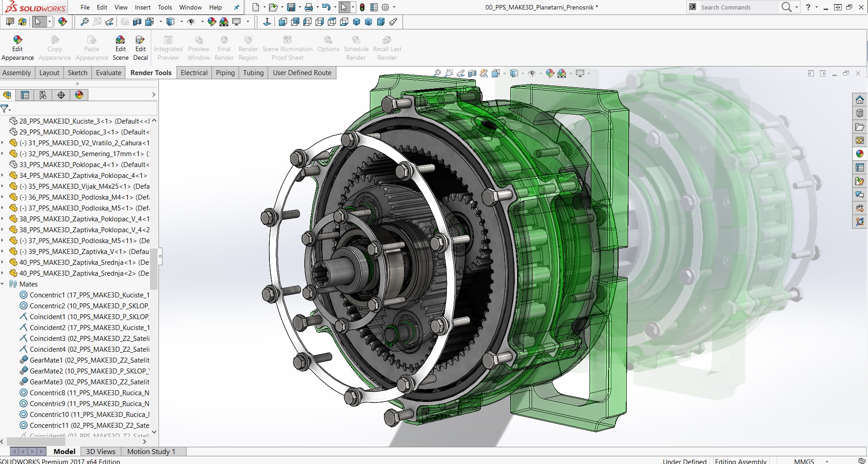This screenshot has width=868, height=464.
Task: Open the DisplayManager color ball tab
Action: (x=79, y=95)
